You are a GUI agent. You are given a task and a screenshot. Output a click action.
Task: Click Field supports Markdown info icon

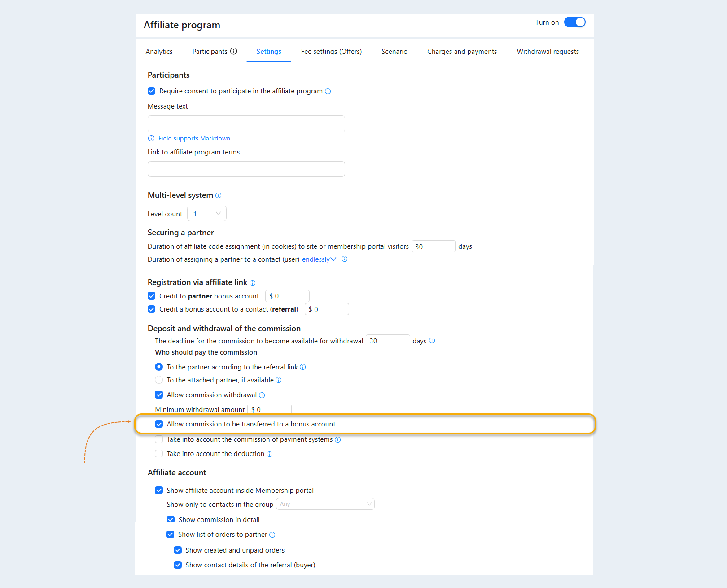pos(151,138)
